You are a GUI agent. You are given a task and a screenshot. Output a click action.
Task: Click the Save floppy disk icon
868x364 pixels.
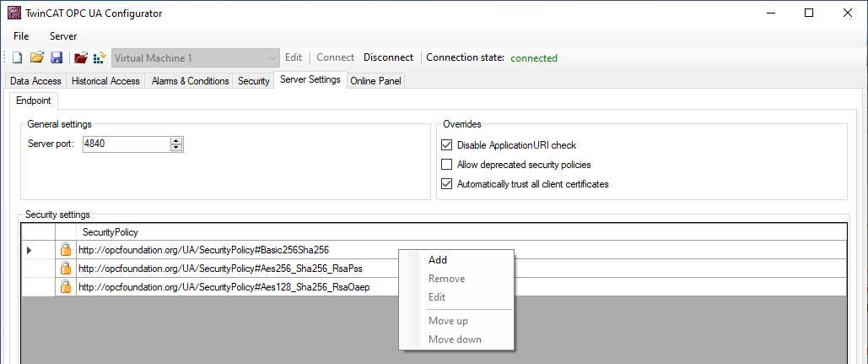click(57, 57)
